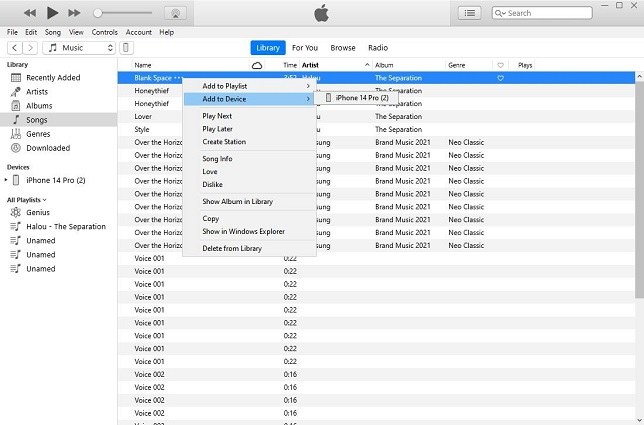
Task: Select Genres in the sidebar
Action: (58, 134)
